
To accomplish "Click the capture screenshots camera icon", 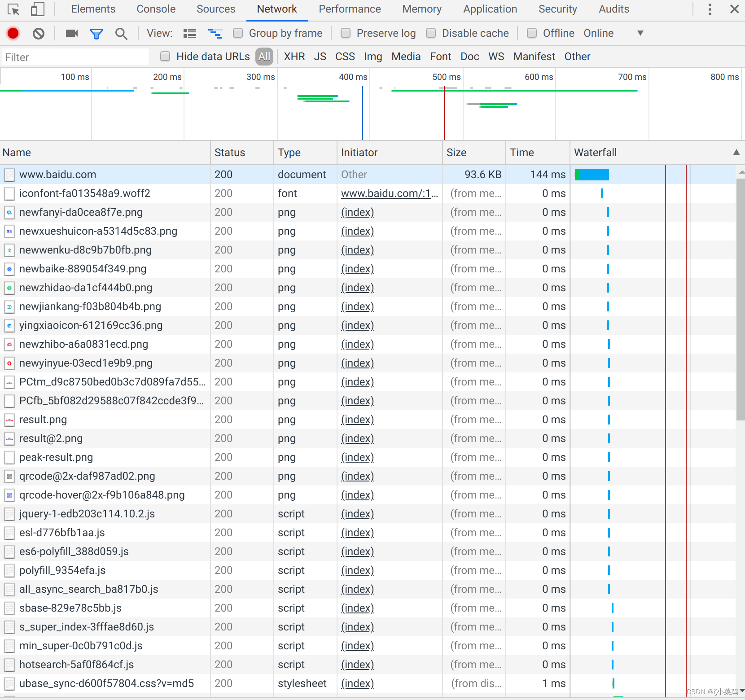I will 72,33.
